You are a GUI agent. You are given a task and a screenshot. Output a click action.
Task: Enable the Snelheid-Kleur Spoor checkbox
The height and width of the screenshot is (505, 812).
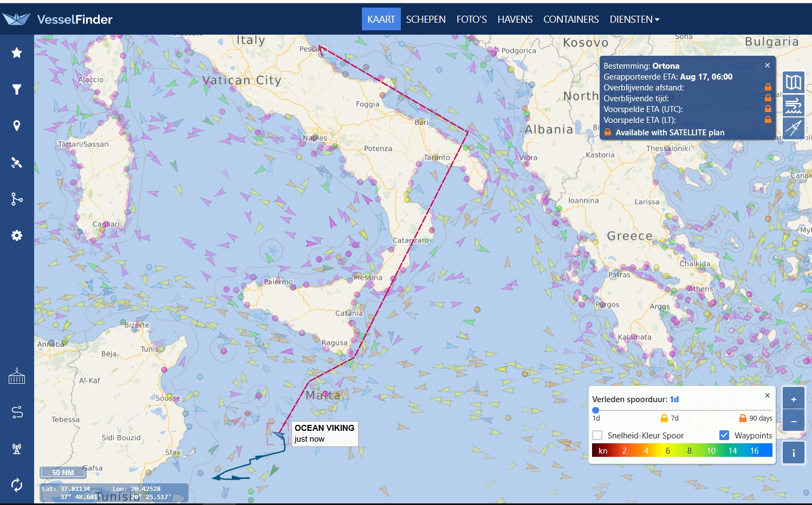[597, 435]
